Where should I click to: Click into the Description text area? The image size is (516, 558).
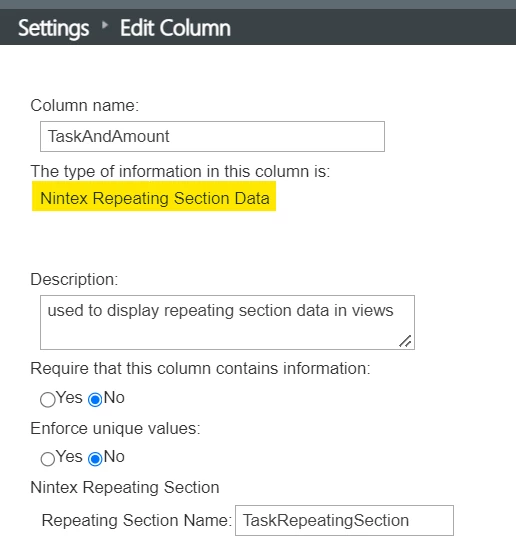point(227,322)
